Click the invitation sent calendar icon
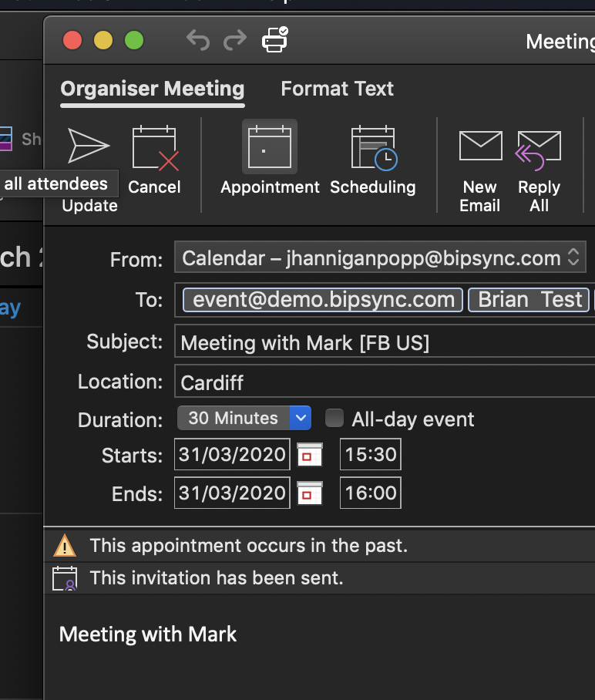 pos(65,578)
